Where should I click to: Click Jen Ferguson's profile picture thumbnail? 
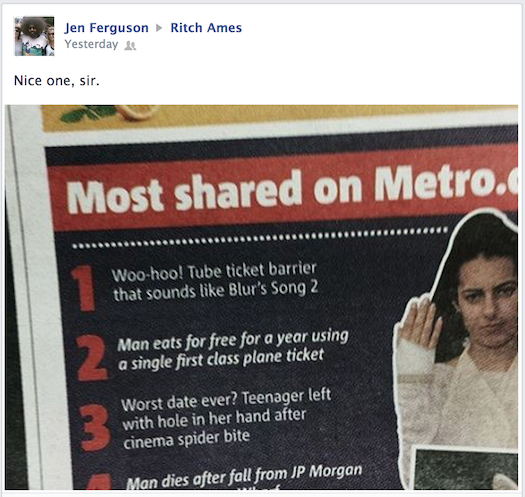point(34,36)
